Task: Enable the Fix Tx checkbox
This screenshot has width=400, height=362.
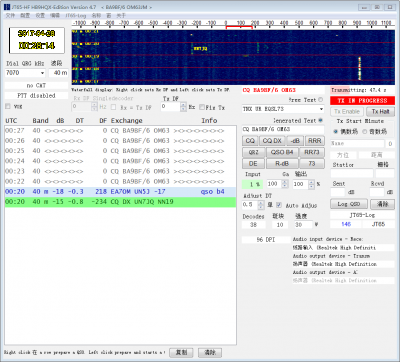Action: tap(201, 107)
